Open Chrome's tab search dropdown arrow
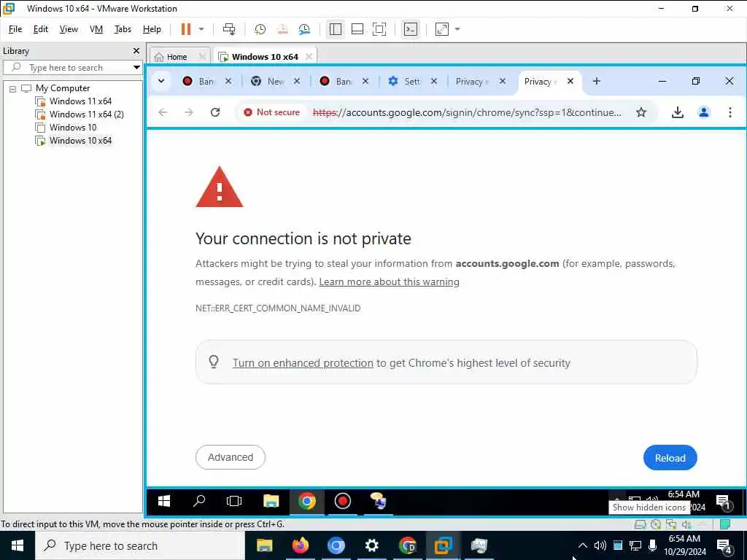This screenshot has width=747, height=560. point(161,81)
